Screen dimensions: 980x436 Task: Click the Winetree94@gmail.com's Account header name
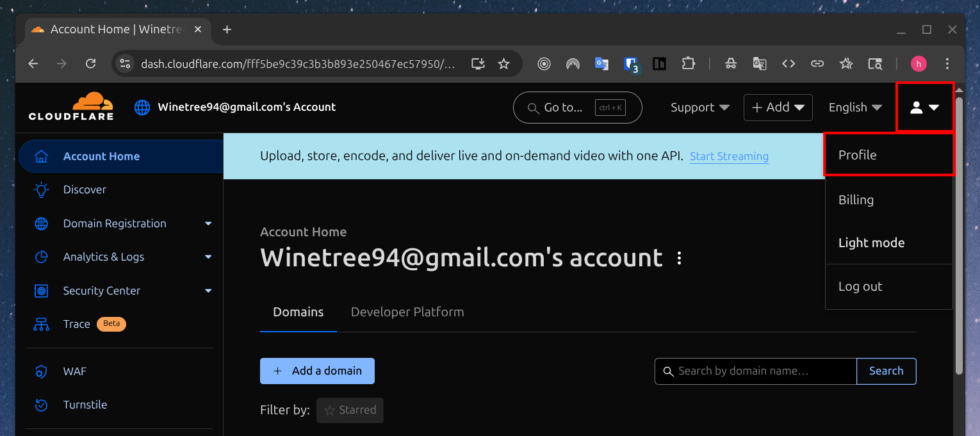click(x=247, y=107)
